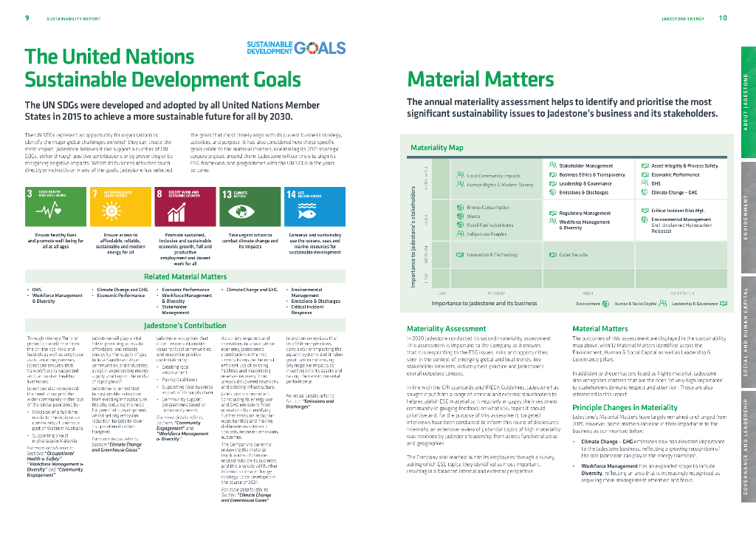The image size is (756, 535).
Task: Click icon beside Emissions & Discharges in map
Action: pos(553,192)
